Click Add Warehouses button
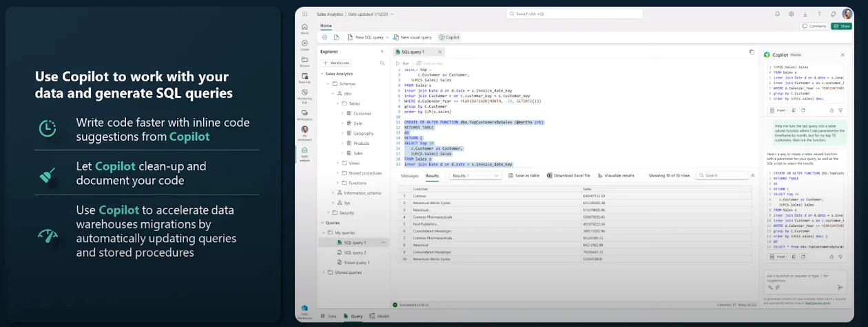868x327 pixels. pyautogui.click(x=337, y=62)
